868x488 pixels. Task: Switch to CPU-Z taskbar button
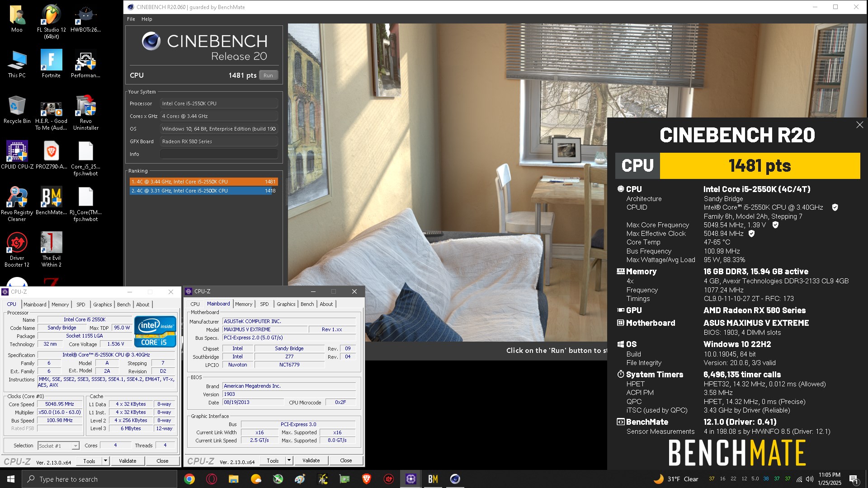pyautogui.click(x=410, y=479)
